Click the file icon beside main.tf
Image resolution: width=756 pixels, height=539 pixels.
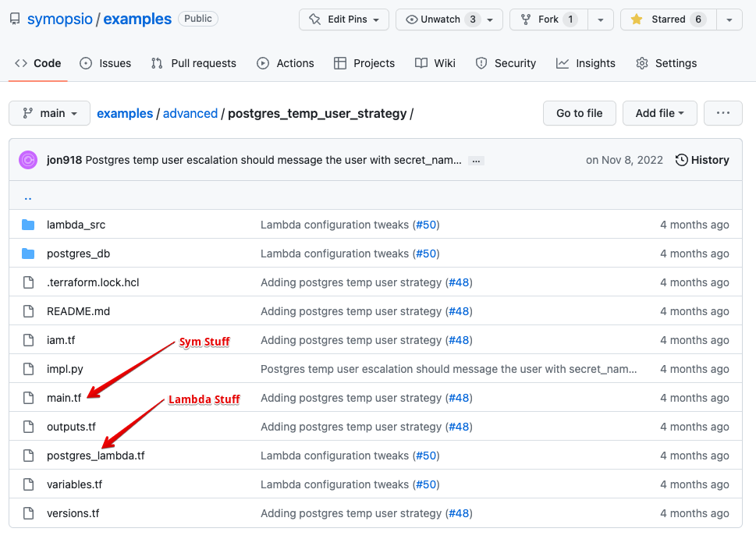[x=28, y=399]
